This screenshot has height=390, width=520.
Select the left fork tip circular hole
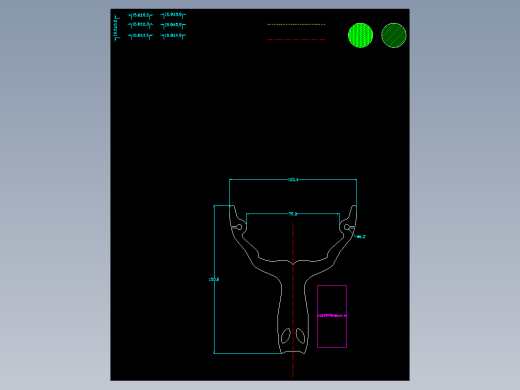pos(239,227)
